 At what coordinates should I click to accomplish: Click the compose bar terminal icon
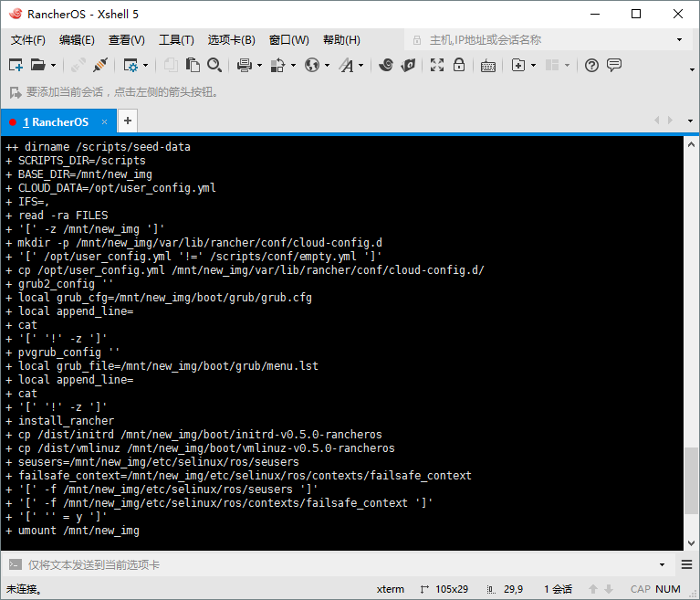pos(16,564)
